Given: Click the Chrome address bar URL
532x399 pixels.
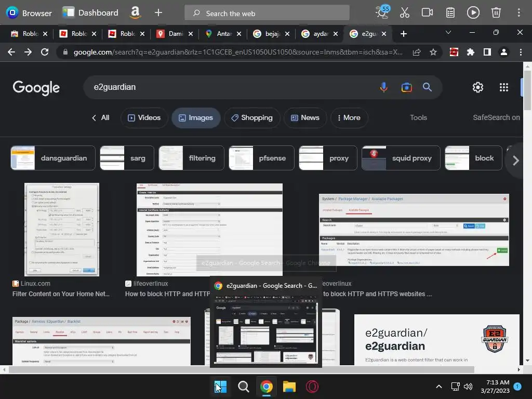Looking at the screenshot, I should click(238, 52).
